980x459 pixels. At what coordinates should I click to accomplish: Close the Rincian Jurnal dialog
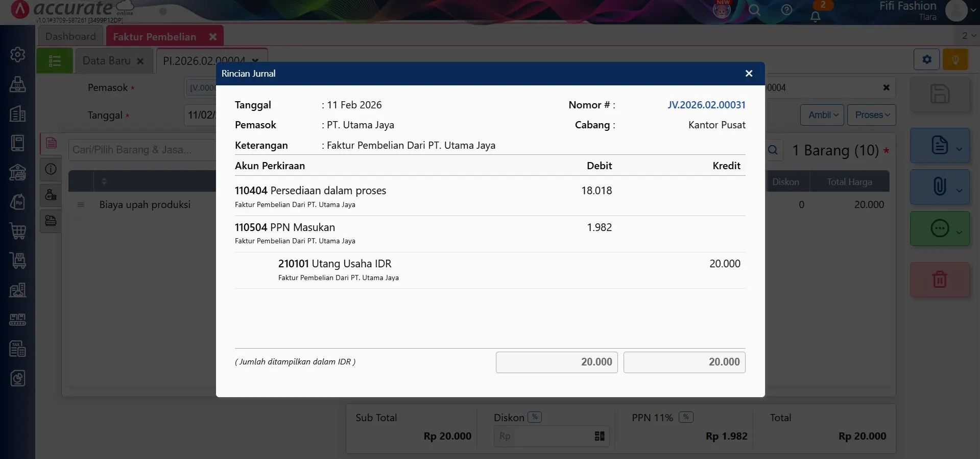click(x=749, y=74)
